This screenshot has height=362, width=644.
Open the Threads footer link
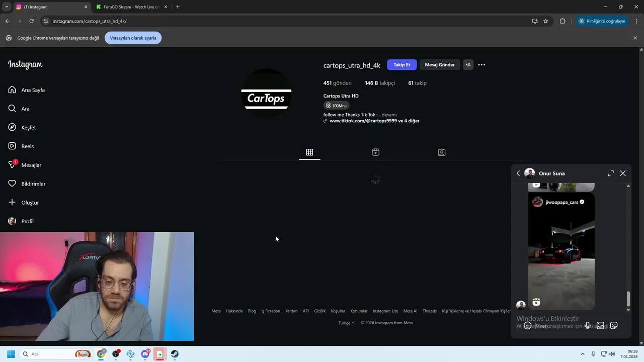click(429, 311)
